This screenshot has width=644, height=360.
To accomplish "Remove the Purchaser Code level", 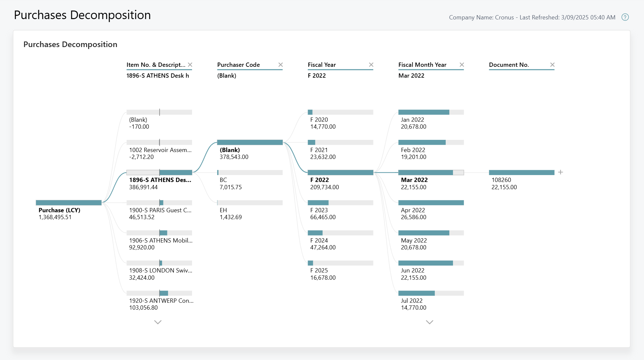I will (x=281, y=64).
